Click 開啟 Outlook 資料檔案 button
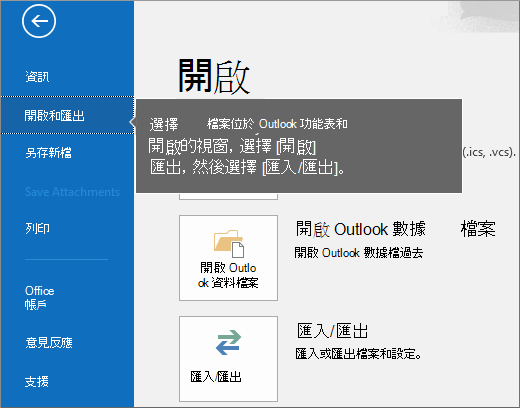Image resolution: width=520 pixels, height=408 pixels. (x=228, y=258)
